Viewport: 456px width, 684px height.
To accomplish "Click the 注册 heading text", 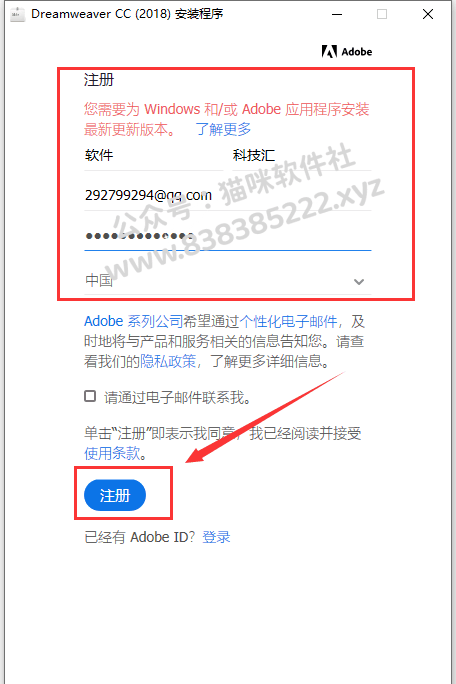I will click(x=99, y=80).
